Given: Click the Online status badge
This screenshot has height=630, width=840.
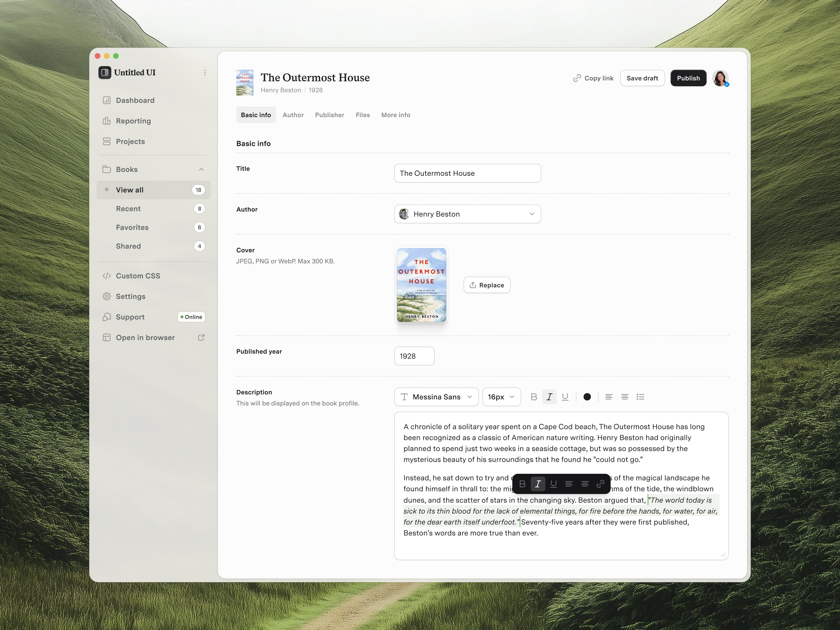Looking at the screenshot, I should (x=191, y=317).
